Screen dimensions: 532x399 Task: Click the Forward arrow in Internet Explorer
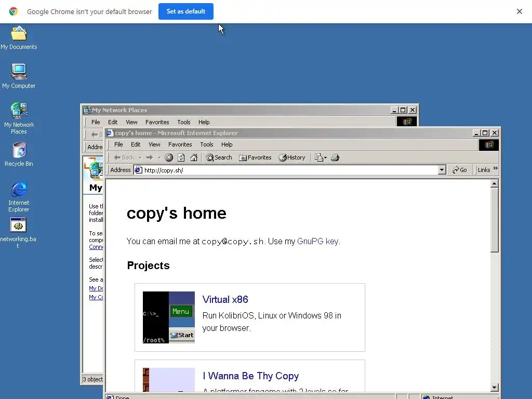tap(150, 157)
